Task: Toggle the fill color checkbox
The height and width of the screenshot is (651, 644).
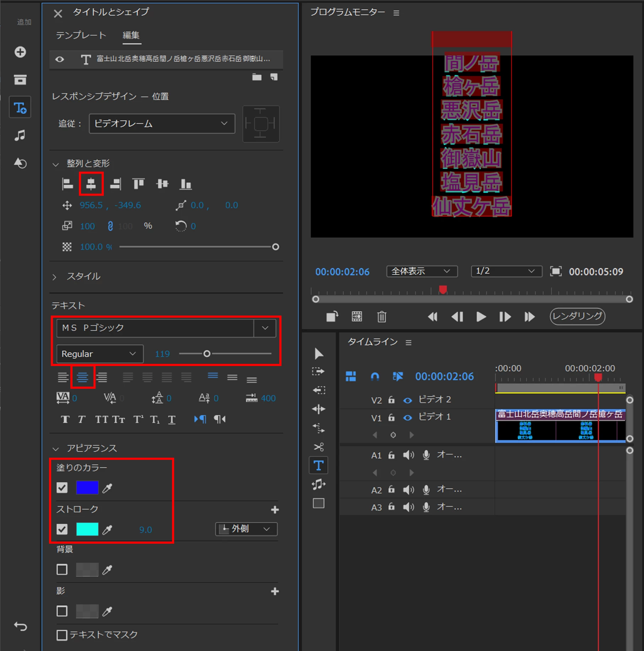Action: click(x=62, y=488)
